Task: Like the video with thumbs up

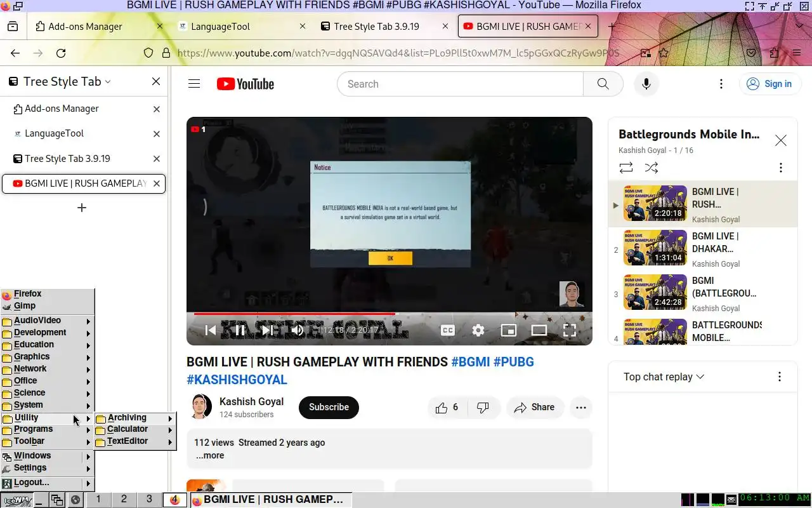Action: (447, 408)
